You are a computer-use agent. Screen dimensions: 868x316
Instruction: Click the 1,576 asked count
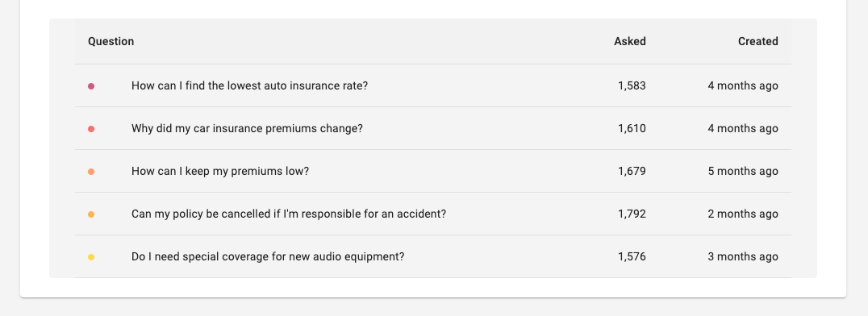coord(632,257)
